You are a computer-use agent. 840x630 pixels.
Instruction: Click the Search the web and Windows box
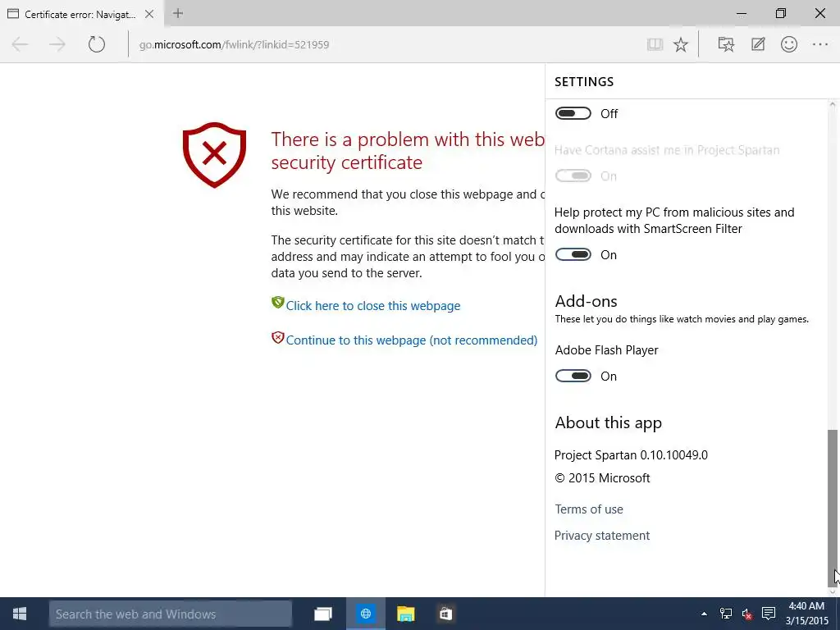coord(171,614)
